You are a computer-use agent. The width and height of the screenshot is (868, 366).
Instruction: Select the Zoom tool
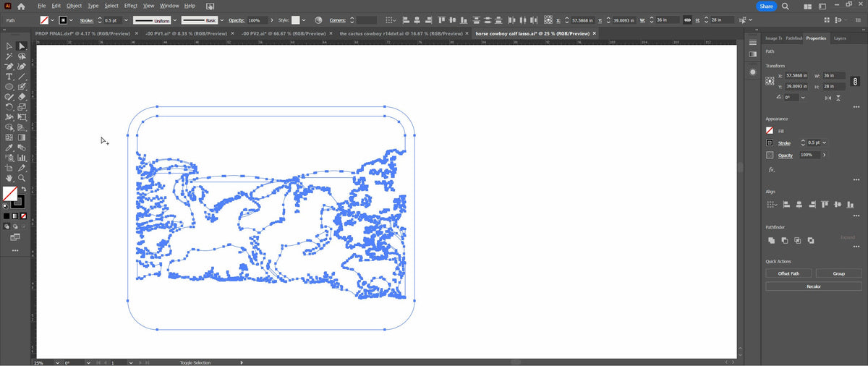pyautogui.click(x=22, y=177)
